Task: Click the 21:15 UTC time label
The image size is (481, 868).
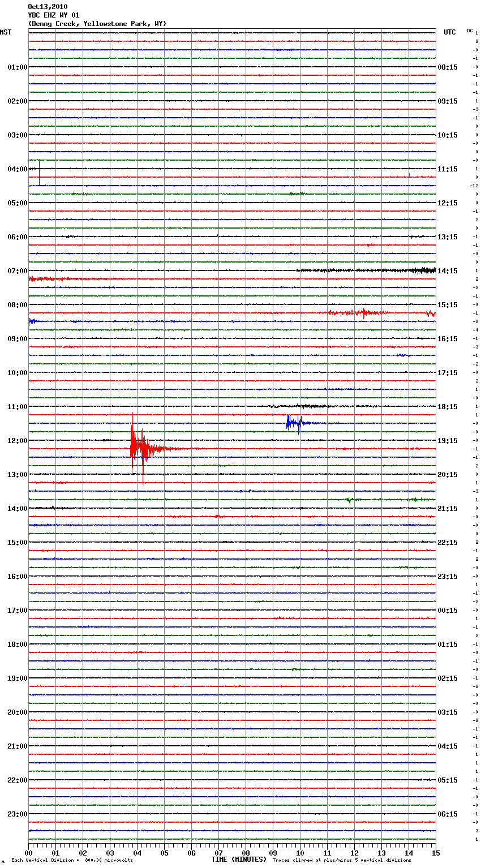Action: 448,509
